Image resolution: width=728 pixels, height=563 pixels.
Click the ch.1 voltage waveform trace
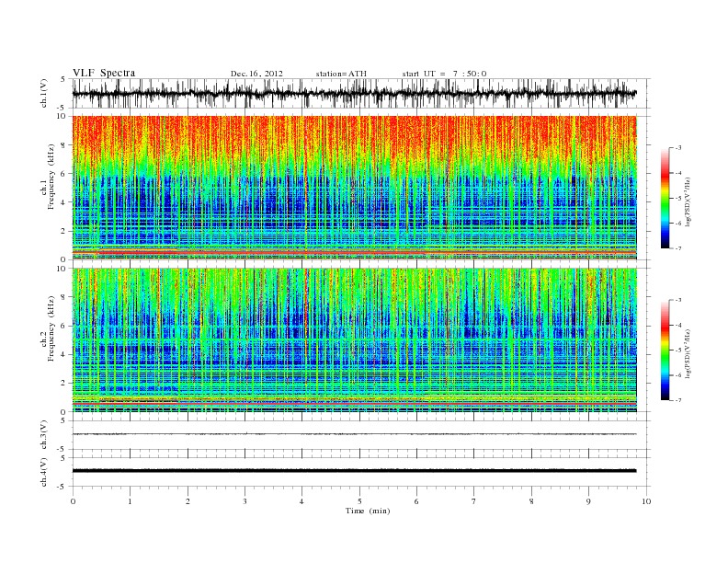click(x=354, y=93)
